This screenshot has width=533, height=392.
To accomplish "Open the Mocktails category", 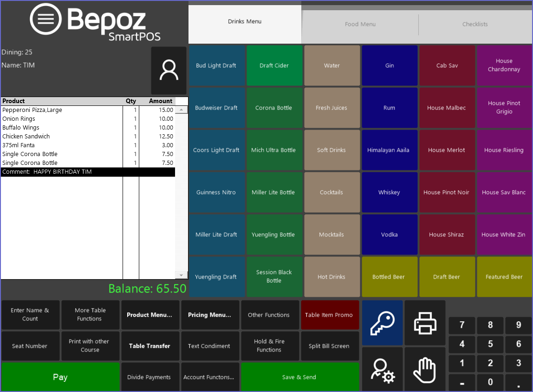I will coord(332,235).
